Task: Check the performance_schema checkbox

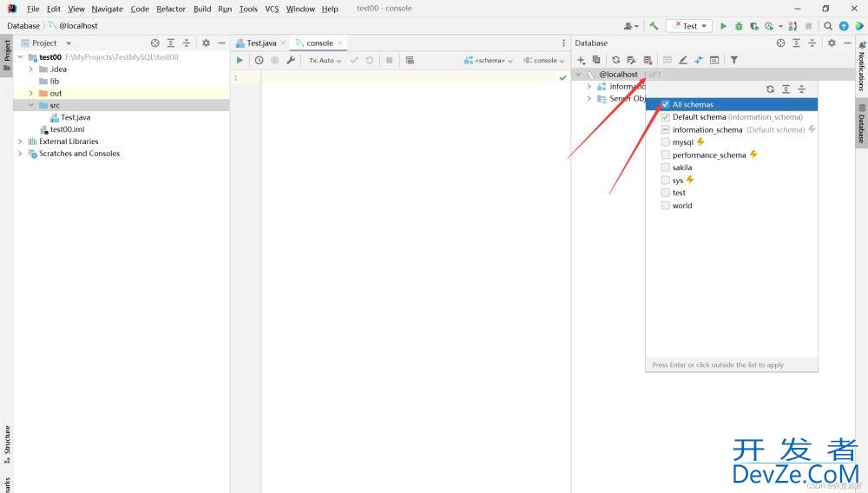Action: coord(666,154)
